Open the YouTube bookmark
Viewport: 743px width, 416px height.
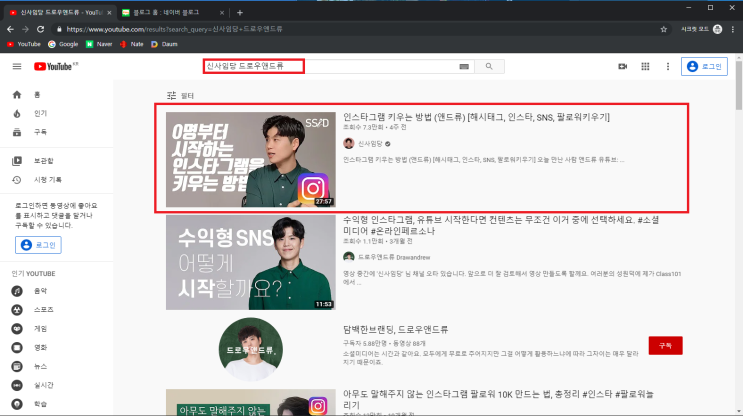click(x=24, y=44)
